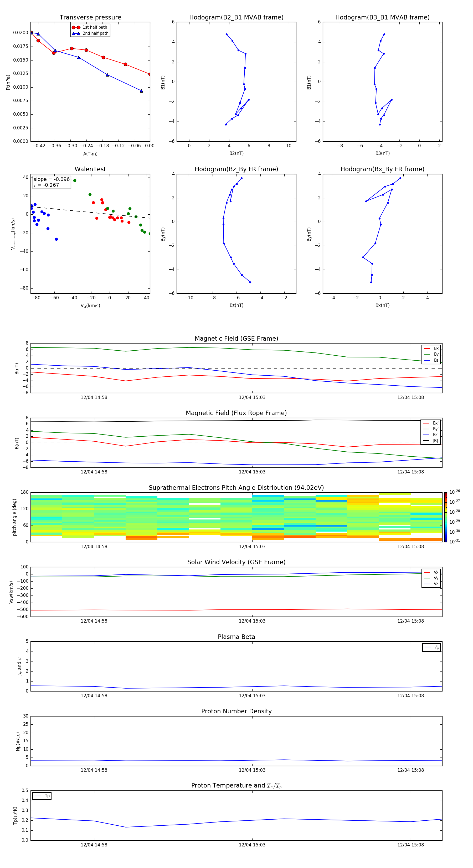Click the 'WalenTest' plot title
473x868 pixels.
90,169
